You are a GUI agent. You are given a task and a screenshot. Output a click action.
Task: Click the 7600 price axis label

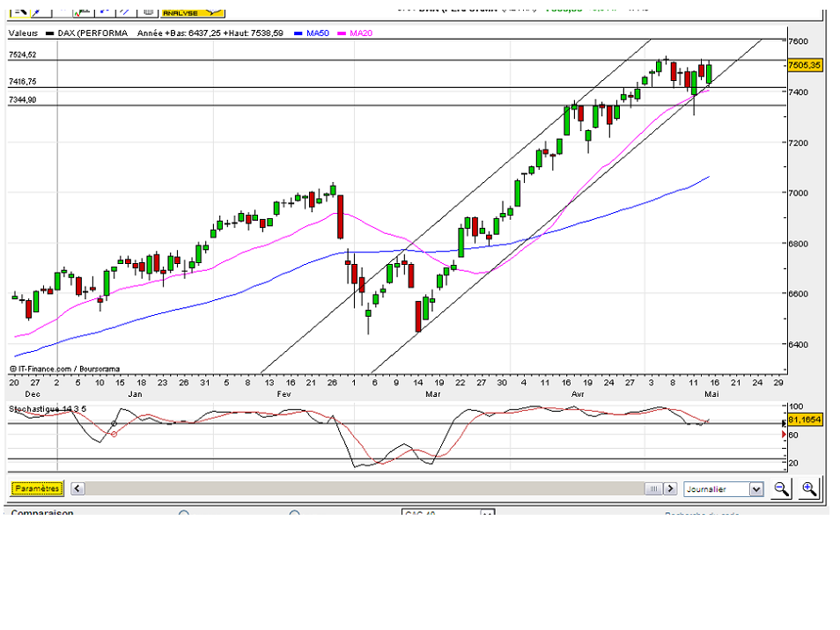pos(799,41)
